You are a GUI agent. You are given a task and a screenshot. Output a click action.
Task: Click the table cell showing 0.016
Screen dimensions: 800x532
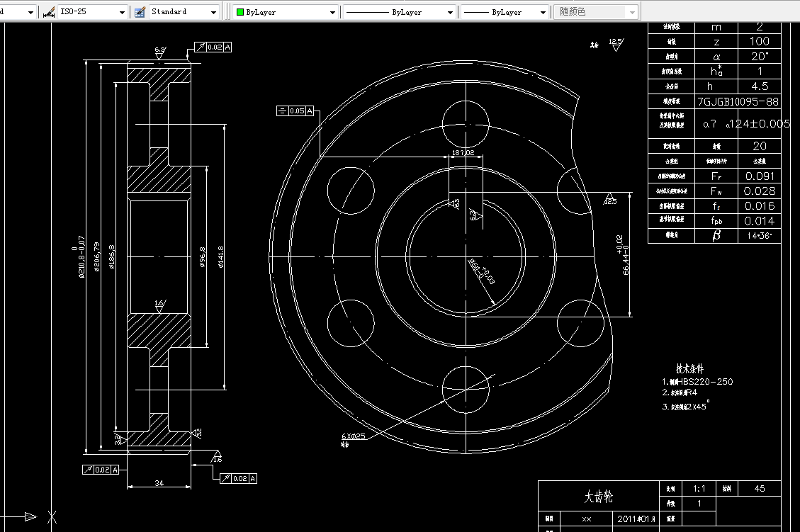point(759,205)
